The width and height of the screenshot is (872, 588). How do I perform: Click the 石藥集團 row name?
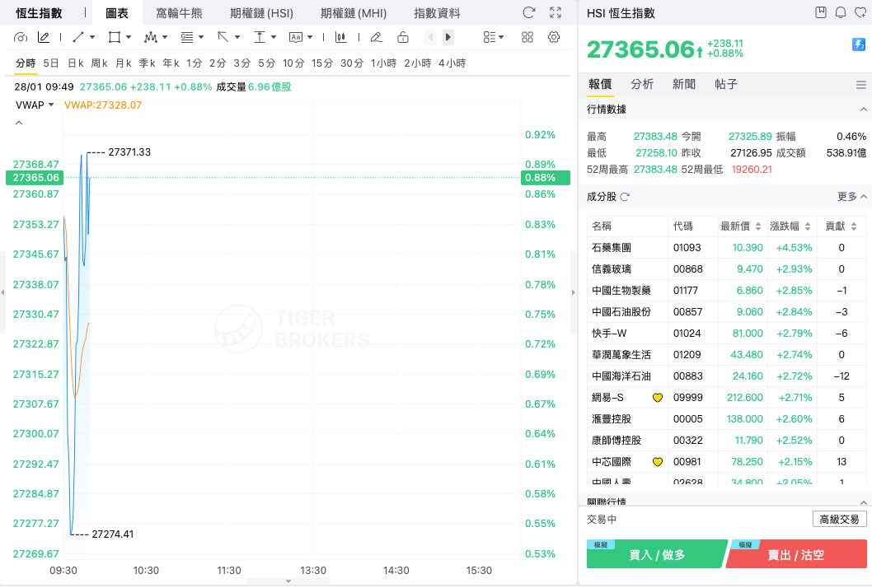click(612, 248)
